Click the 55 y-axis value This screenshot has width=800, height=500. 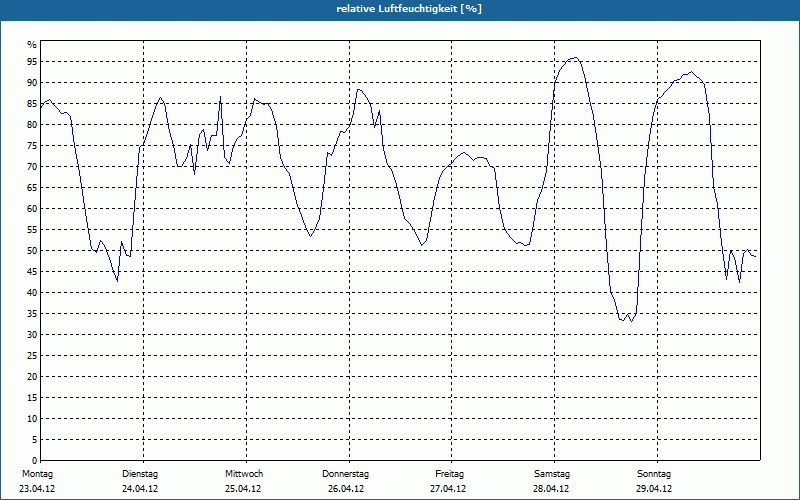coord(32,230)
